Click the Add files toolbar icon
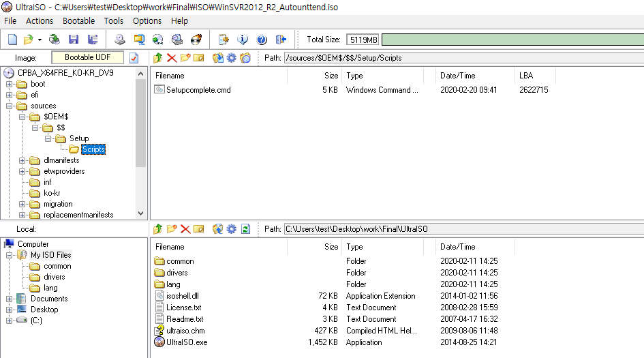The image size is (644, 358). click(224, 40)
